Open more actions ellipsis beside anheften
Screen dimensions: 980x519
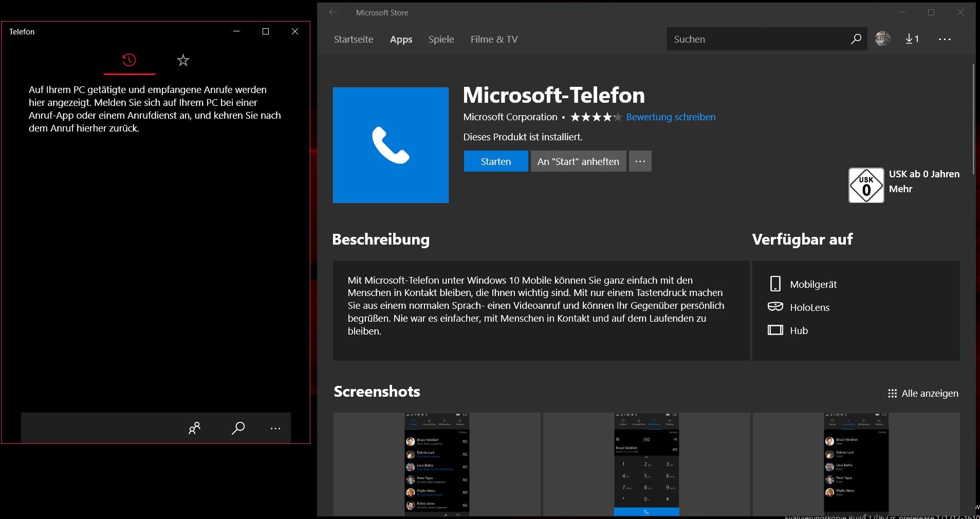click(x=640, y=161)
